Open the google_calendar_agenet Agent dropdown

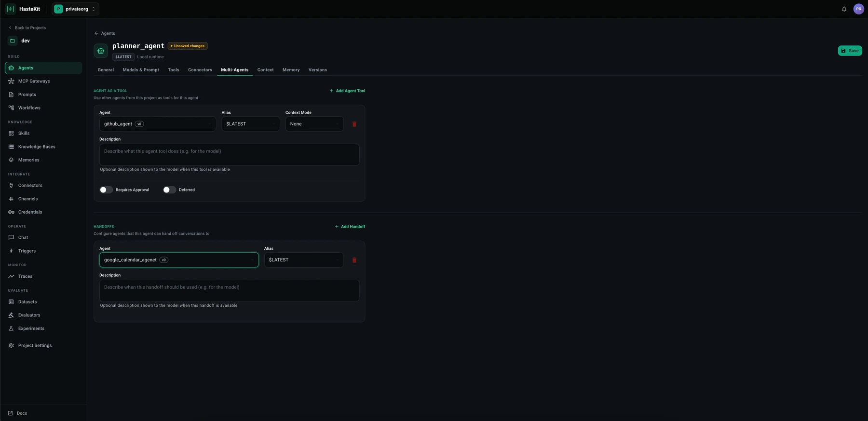(x=179, y=260)
